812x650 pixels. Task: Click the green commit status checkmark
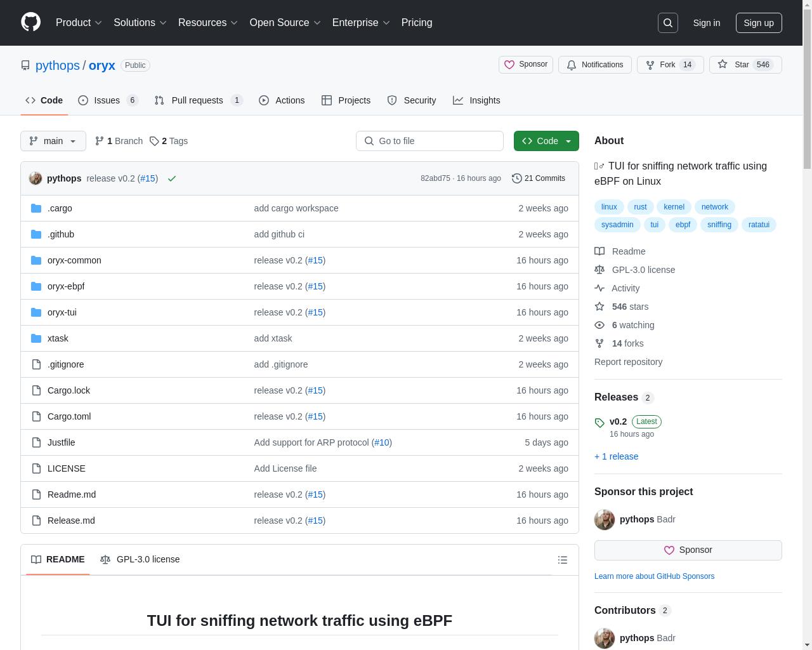[x=172, y=179]
